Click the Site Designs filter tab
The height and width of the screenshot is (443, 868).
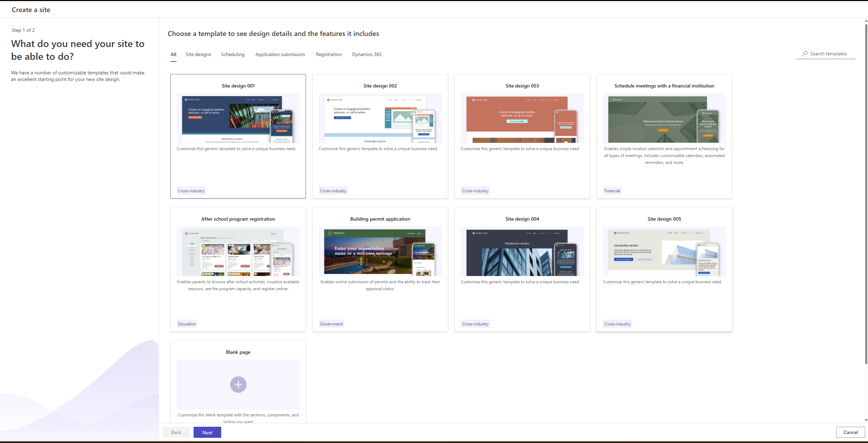click(x=198, y=54)
